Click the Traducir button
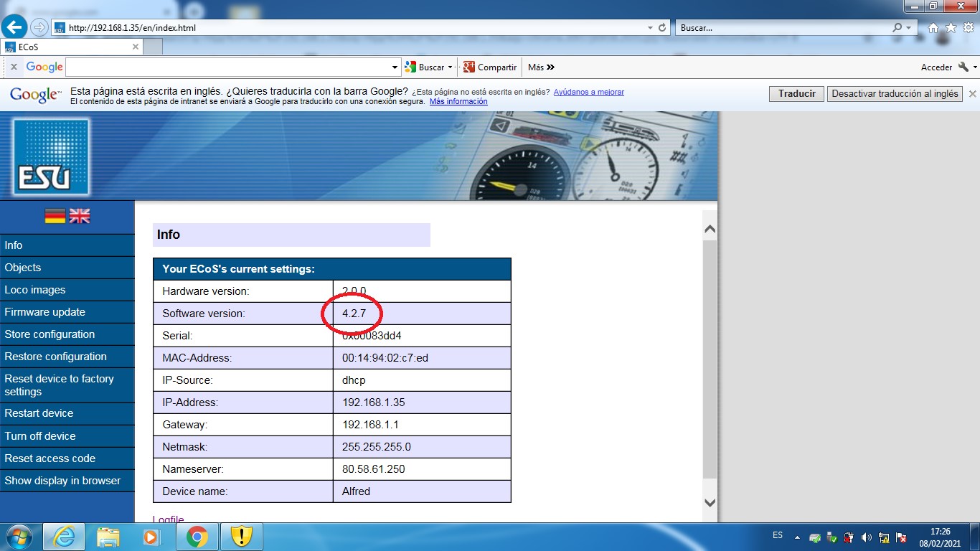The height and width of the screenshot is (551, 980). coord(796,93)
